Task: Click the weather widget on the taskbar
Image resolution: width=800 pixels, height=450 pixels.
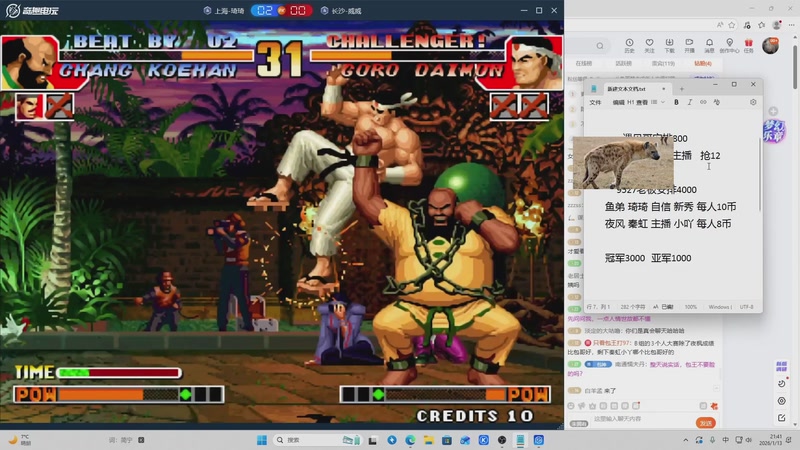Action: coord(19,440)
